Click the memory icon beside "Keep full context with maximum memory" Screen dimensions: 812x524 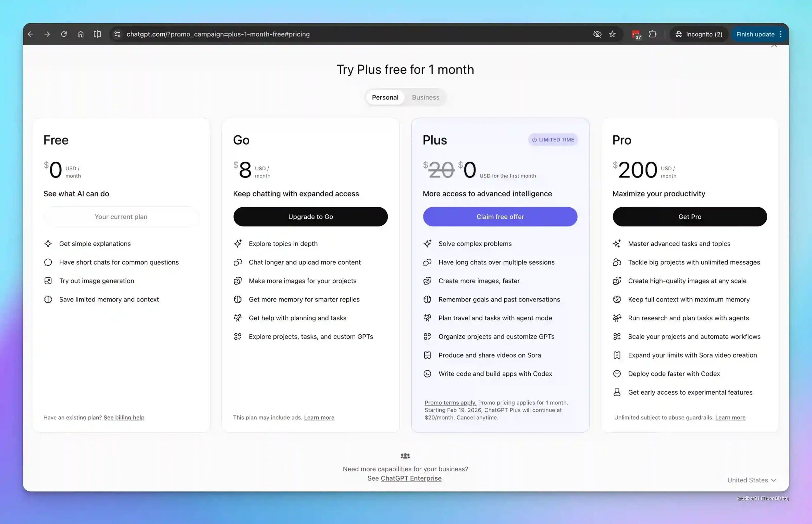(x=617, y=300)
